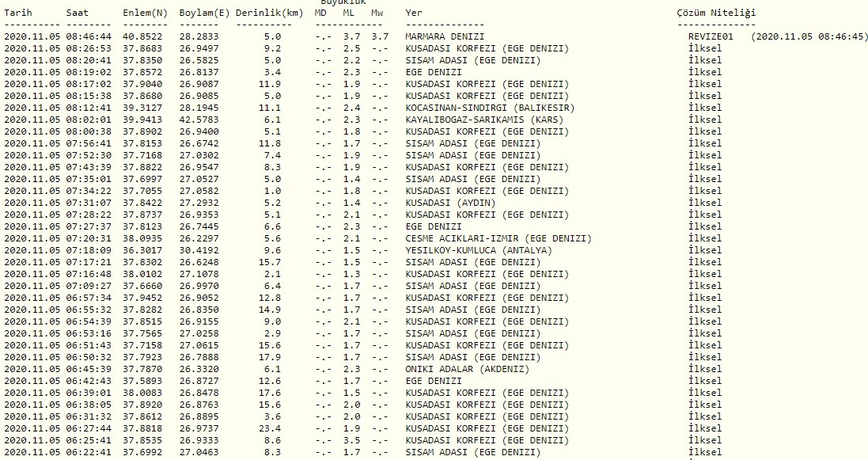868x460 pixels.
Task: Click the KAYALIBOGAZ-SARIKAMIS (KARS) entry
Action: point(487,120)
